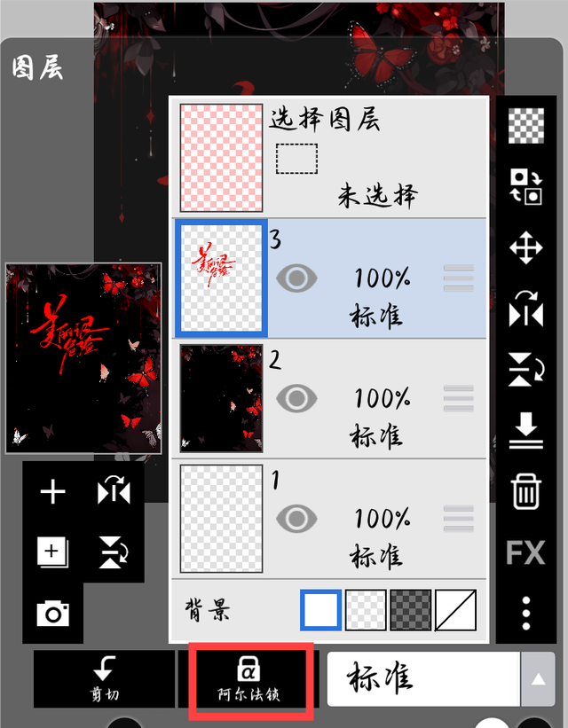
Task: Click the trash icon to delete layer
Action: tap(525, 491)
